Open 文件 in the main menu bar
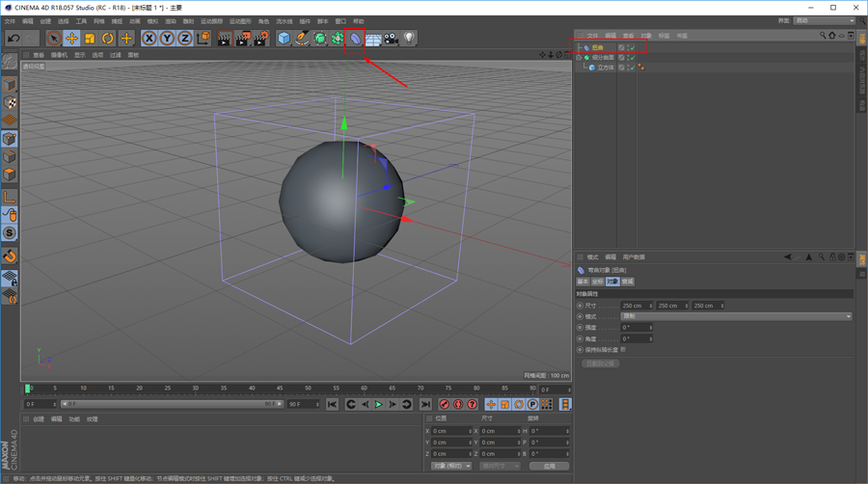 click(x=10, y=21)
